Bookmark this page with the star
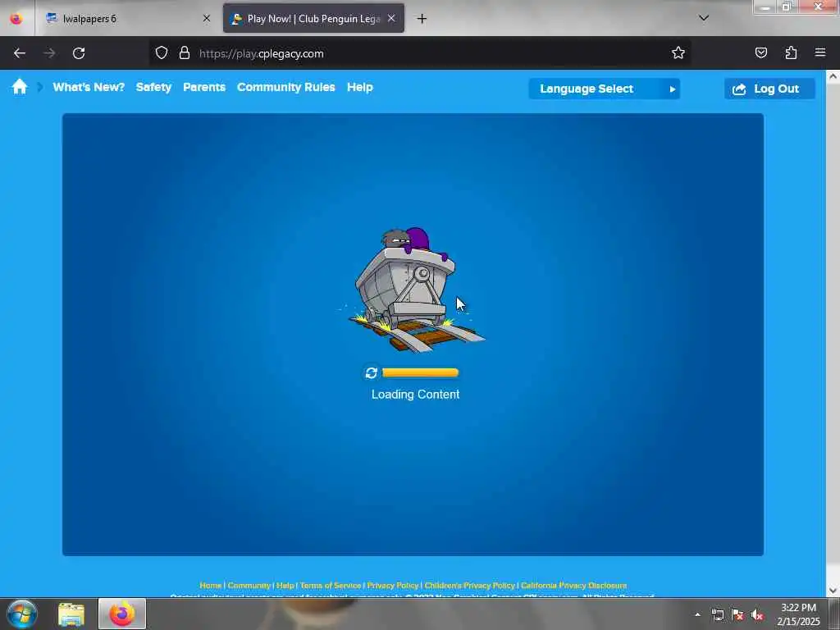 (678, 52)
